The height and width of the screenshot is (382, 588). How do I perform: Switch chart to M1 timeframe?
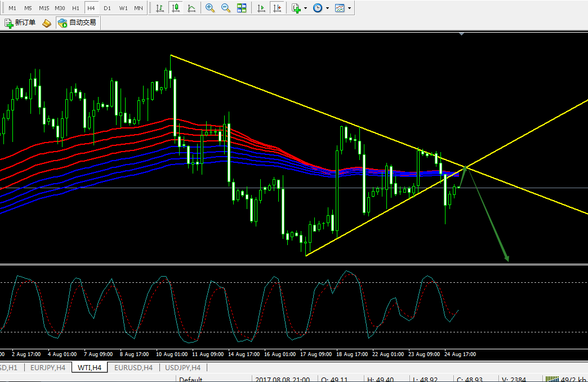[x=12, y=8]
